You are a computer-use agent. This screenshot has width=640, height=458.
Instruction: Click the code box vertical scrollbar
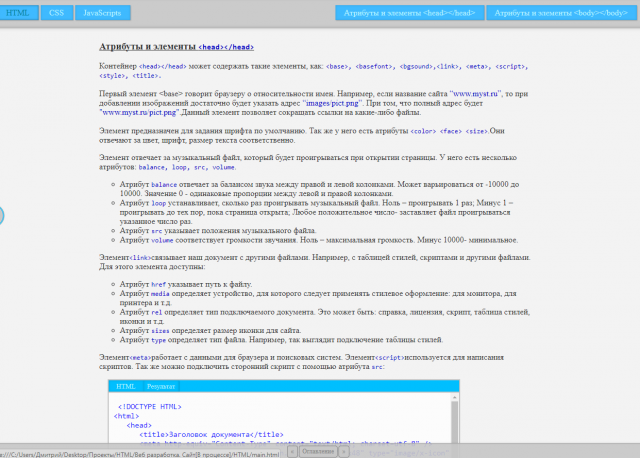coord(455,420)
